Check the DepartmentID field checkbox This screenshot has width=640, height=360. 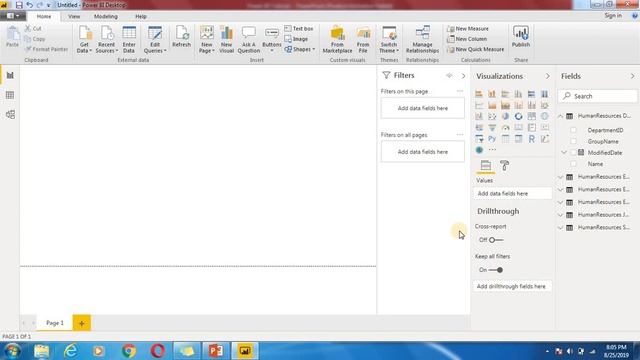click(x=573, y=130)
